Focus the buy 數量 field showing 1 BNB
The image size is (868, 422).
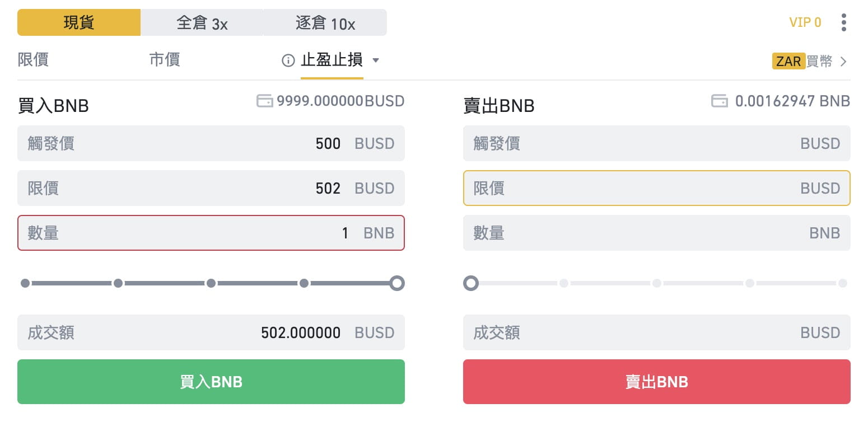211,233
